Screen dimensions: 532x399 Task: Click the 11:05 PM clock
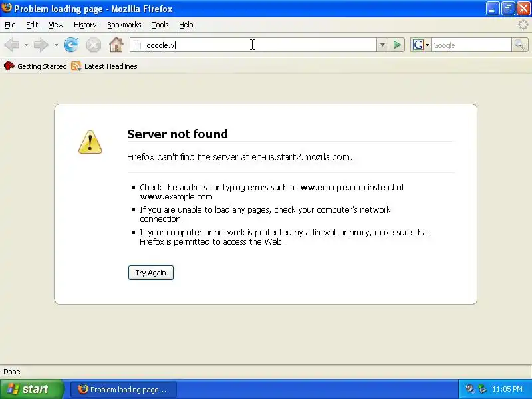pos(507,389)
